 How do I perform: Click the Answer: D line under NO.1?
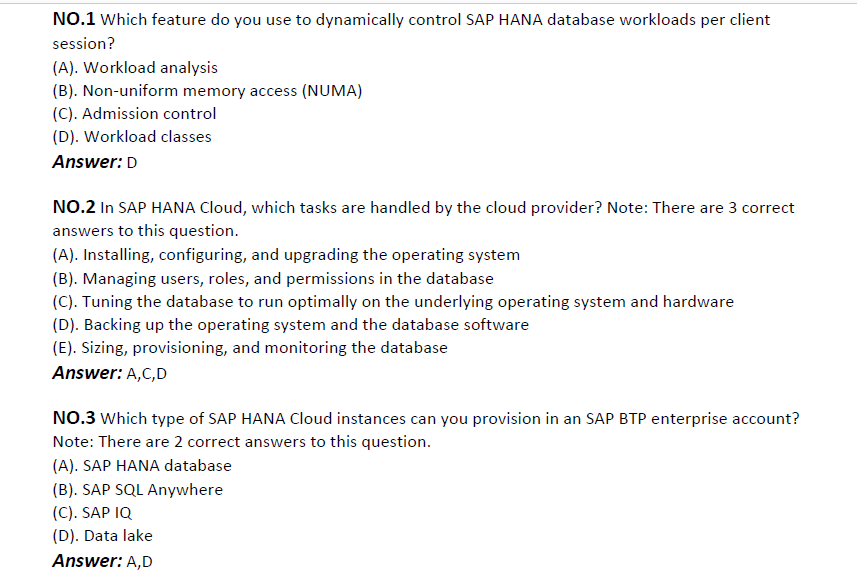tap(95, 162)
